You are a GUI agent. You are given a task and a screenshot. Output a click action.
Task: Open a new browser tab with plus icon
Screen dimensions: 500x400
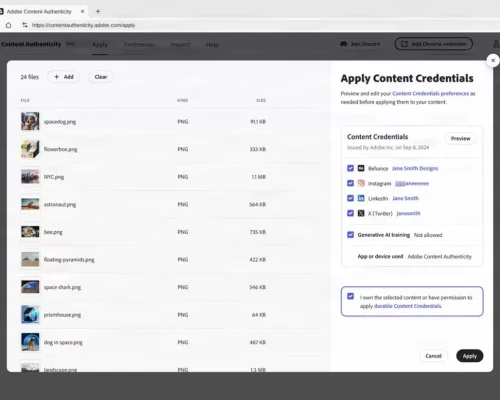click(x=98, y=11)
